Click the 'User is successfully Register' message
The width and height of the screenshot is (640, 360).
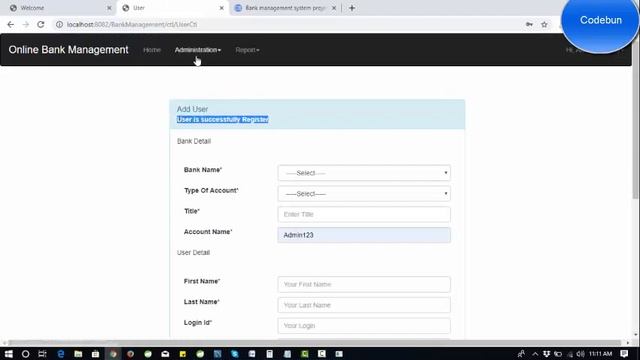tap(223, 120)
